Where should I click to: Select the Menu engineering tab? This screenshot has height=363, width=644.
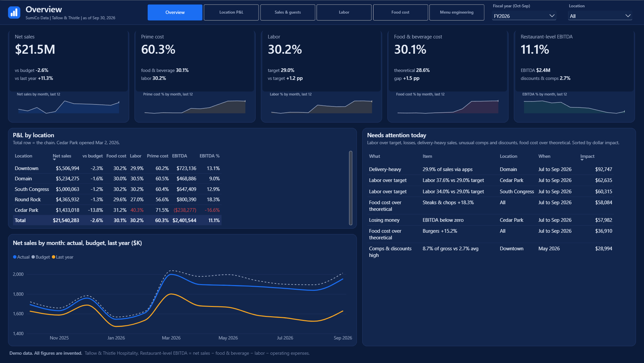(457, 12)
